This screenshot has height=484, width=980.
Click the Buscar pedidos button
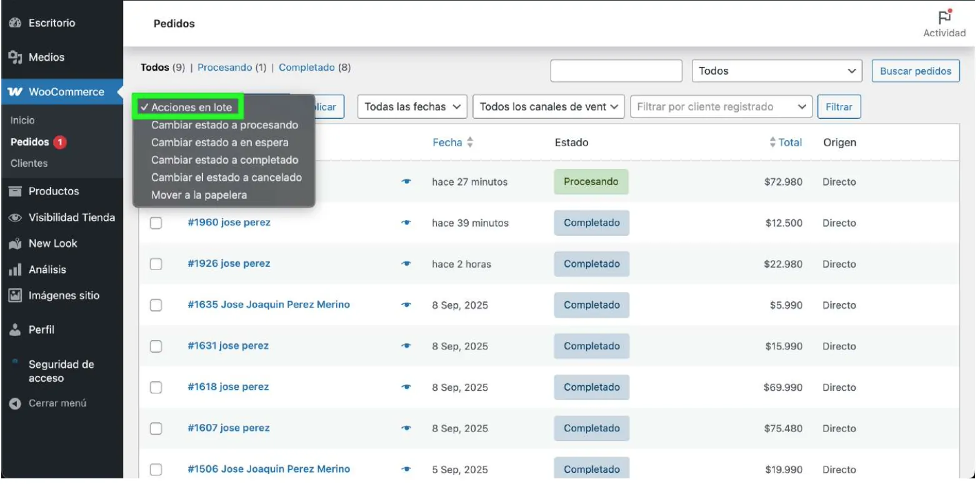coord(915,71)
